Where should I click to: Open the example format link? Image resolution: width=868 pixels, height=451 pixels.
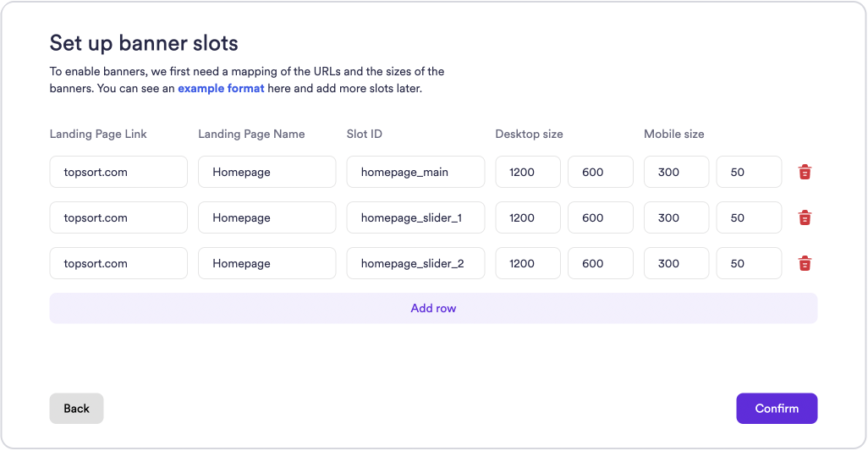tap(221, 88)
